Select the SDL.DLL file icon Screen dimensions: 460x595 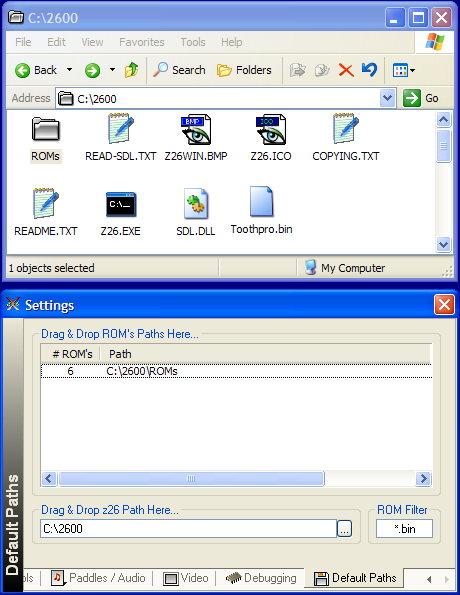[196, 204]
